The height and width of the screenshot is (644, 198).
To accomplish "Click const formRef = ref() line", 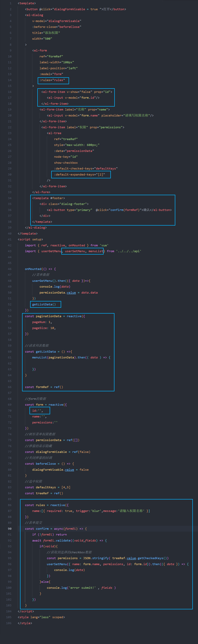I will [x=44, y=387].
